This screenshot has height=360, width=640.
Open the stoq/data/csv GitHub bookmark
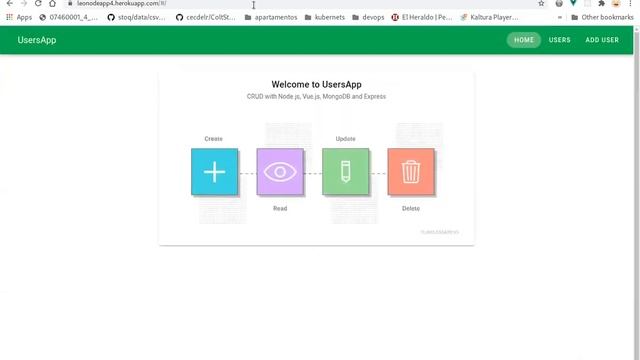136,17
